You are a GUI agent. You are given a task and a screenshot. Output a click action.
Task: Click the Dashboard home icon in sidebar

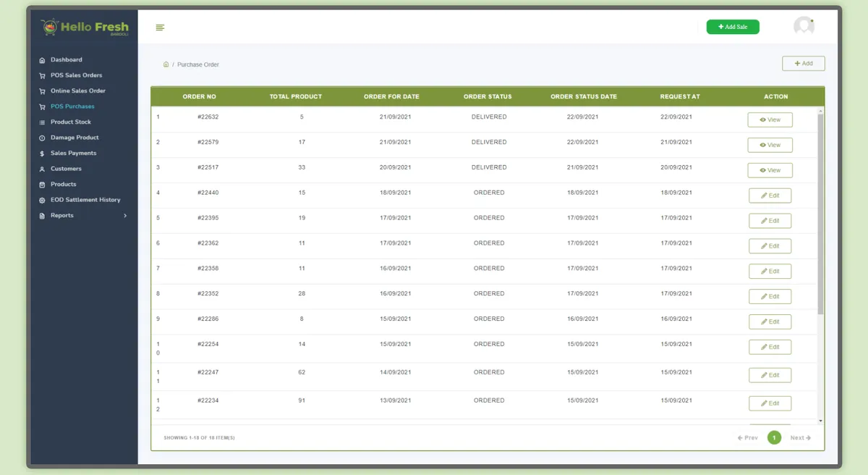(x=42, y=60)
